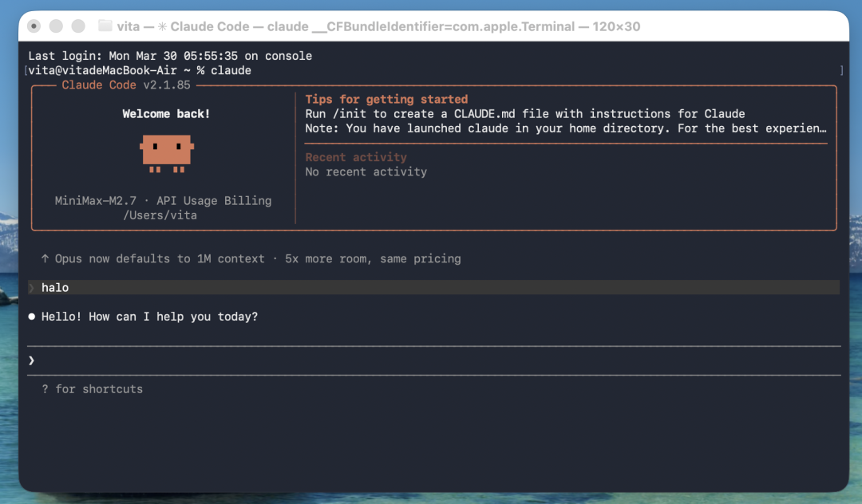862x504 pixels.
Task: Click the 'Welcome back!' greeting
Action: click(166, 114)
